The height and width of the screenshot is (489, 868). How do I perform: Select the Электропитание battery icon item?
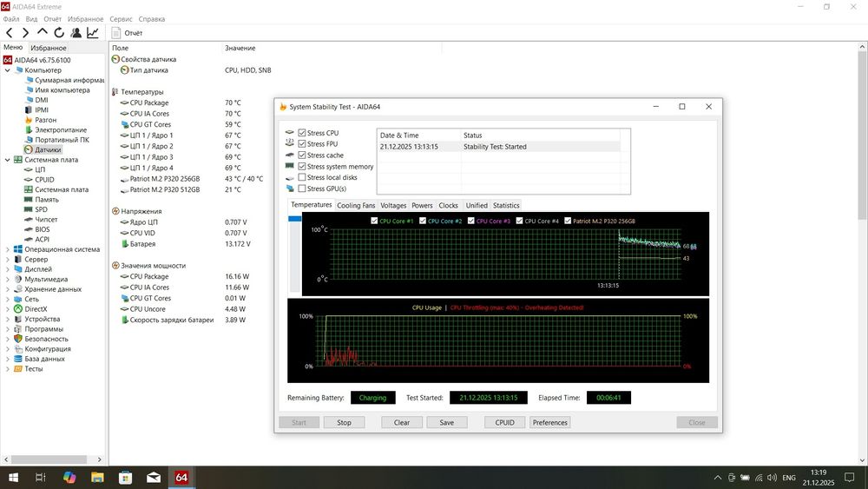coord(30,130)
